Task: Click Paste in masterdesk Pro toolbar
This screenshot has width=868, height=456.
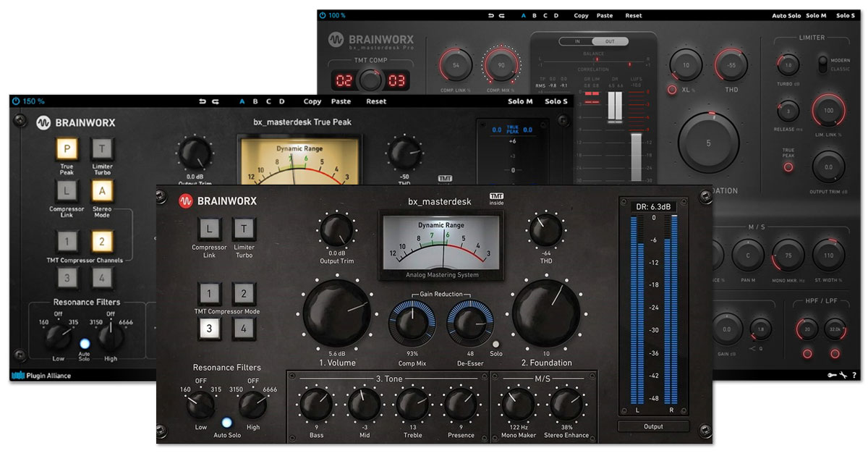Action: [605, 15]
